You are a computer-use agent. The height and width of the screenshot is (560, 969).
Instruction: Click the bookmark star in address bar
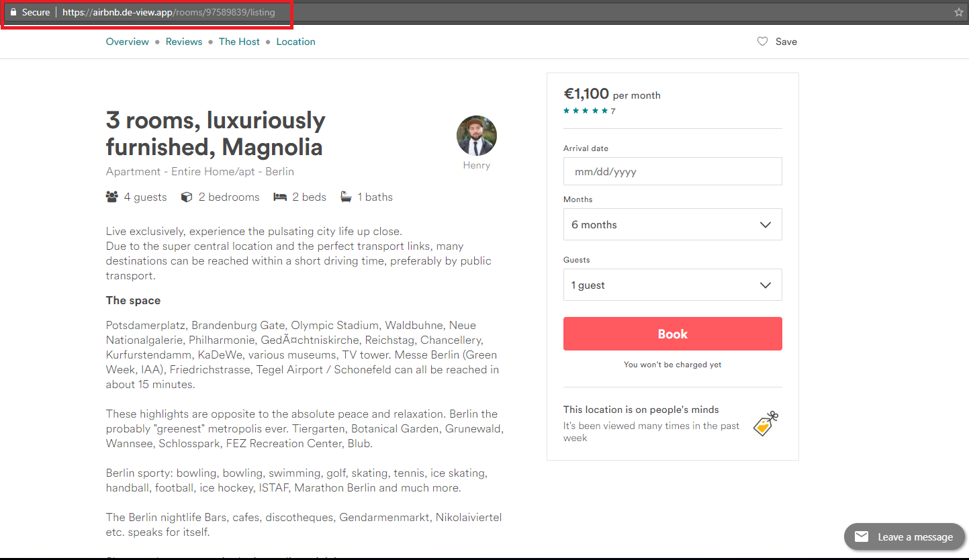tap(959, 12)
